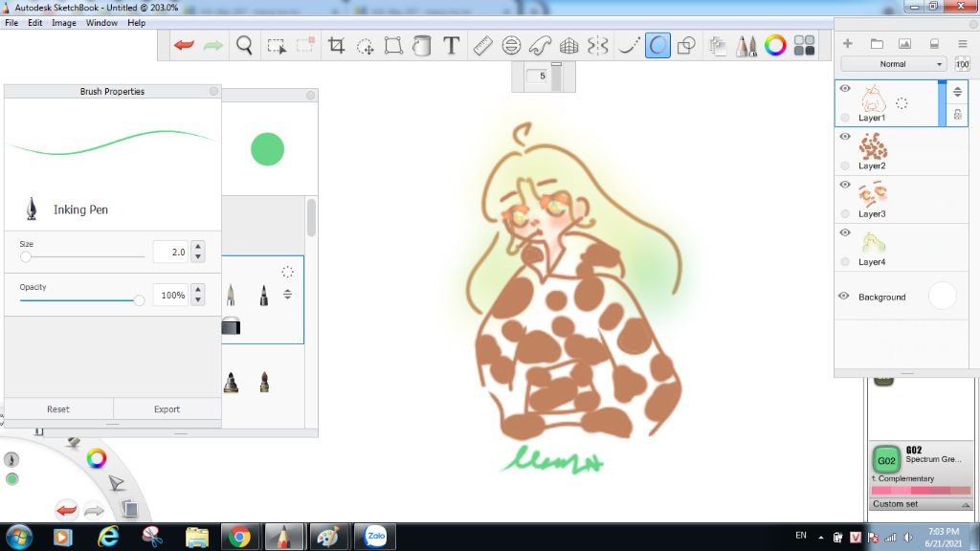980x551 pixels.
Task: Click the brush Size slider handle
Action: click(26, 256)
